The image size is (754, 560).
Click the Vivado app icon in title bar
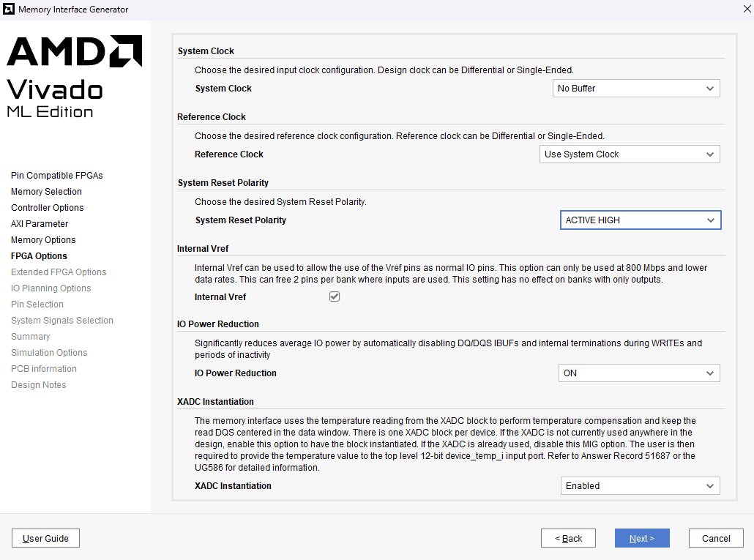point(9,10)
